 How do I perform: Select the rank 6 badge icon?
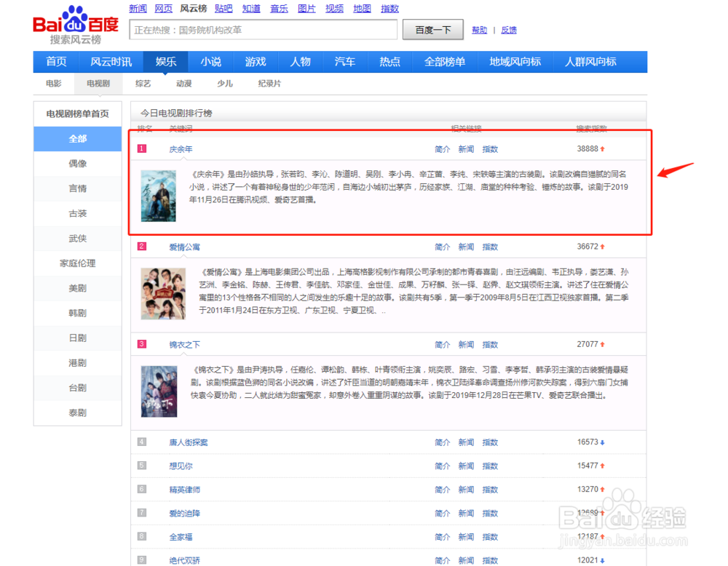tap(142, 489)
